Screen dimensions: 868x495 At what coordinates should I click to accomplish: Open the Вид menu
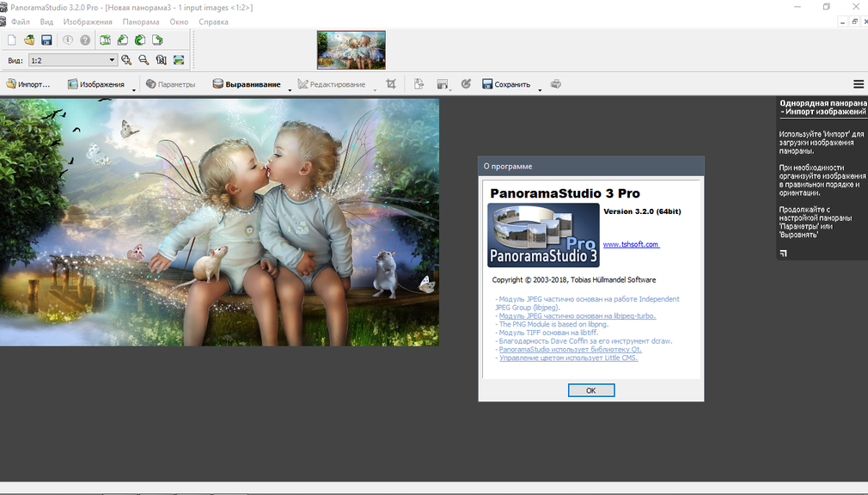pos(46,21)
